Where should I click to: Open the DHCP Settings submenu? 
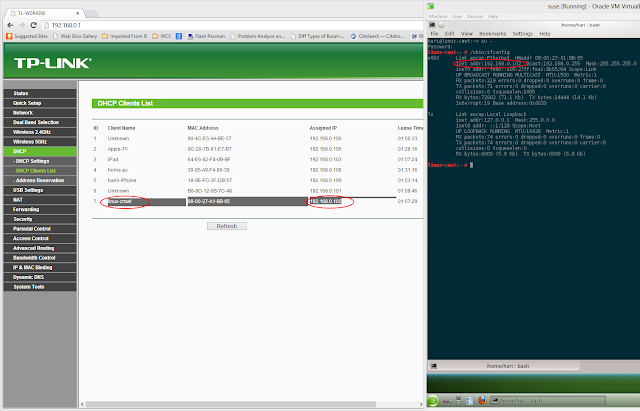click(40, 161)
